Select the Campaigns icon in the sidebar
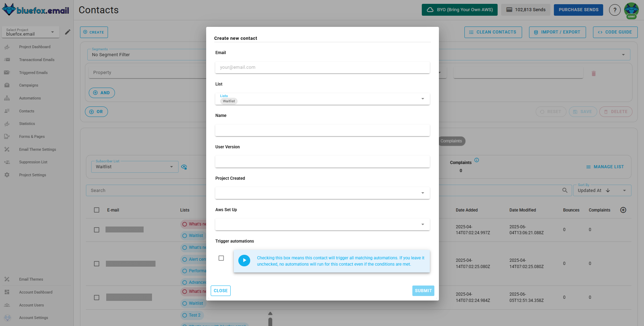 point(7,85)
